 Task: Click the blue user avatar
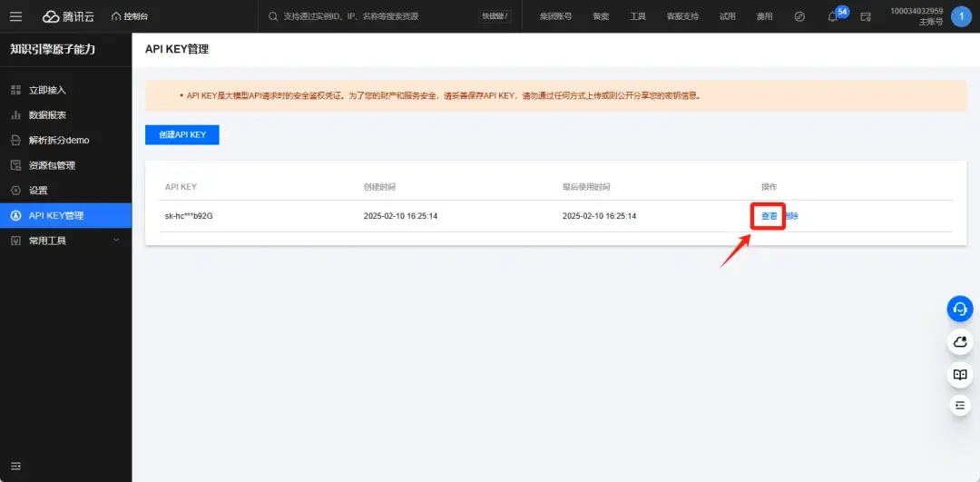pyautogui.click(x=961, y=17)
